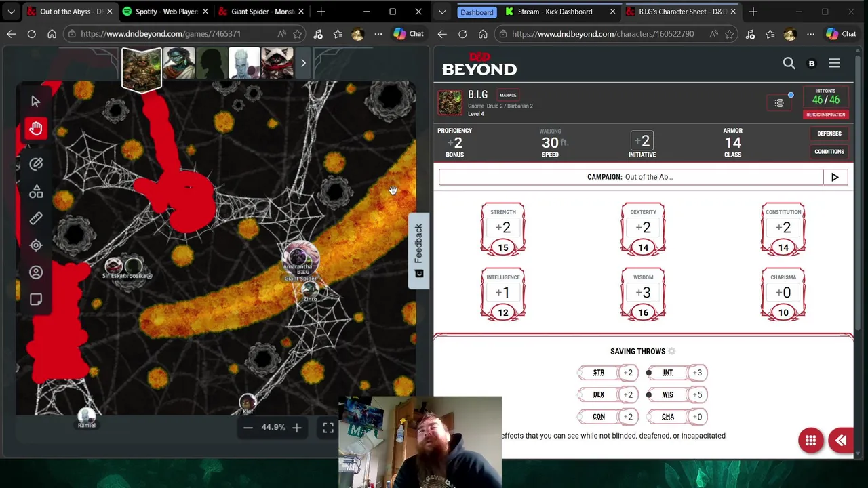Screen dimensions: 868x488
Task: Open the sticky note tool
Action: (x=36, y=300)
